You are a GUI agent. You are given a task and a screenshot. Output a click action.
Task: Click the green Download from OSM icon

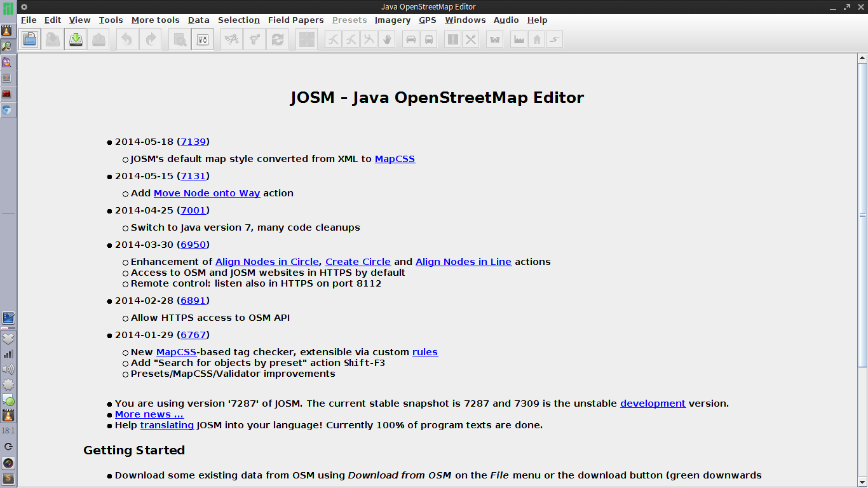tap(76, 39)
